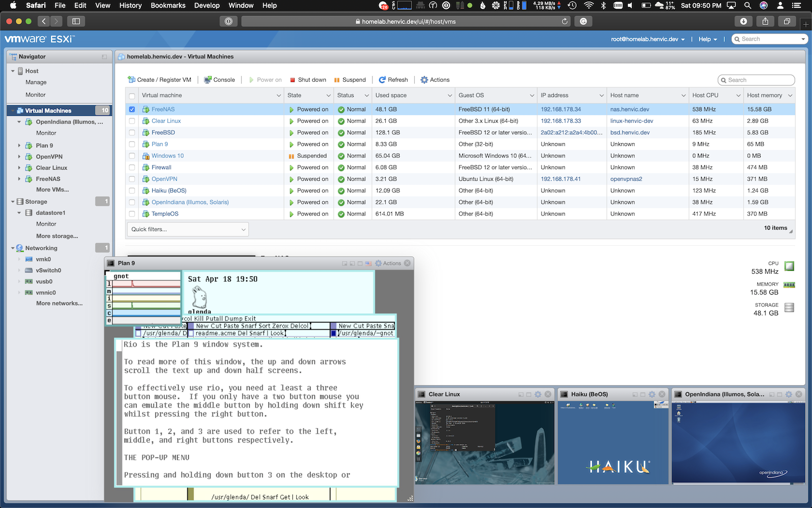Select Manage under Host in Navigator
This screenshot has width=812, height=508.
[36, 82]
